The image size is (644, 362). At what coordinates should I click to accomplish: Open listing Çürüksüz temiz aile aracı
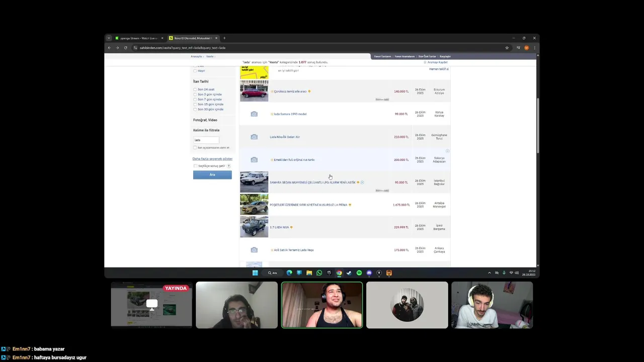coord(290,92)
